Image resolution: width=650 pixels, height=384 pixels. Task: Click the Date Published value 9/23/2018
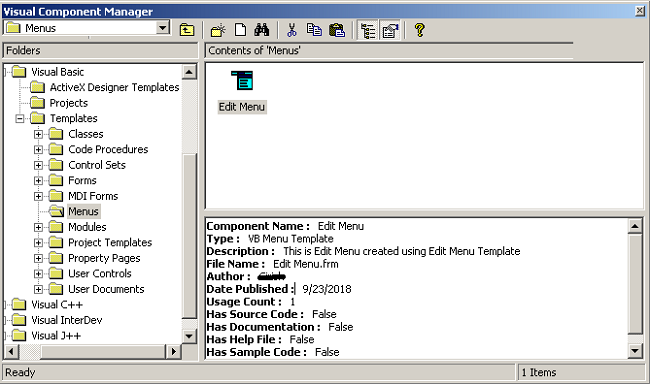click(x=327, y=289)
